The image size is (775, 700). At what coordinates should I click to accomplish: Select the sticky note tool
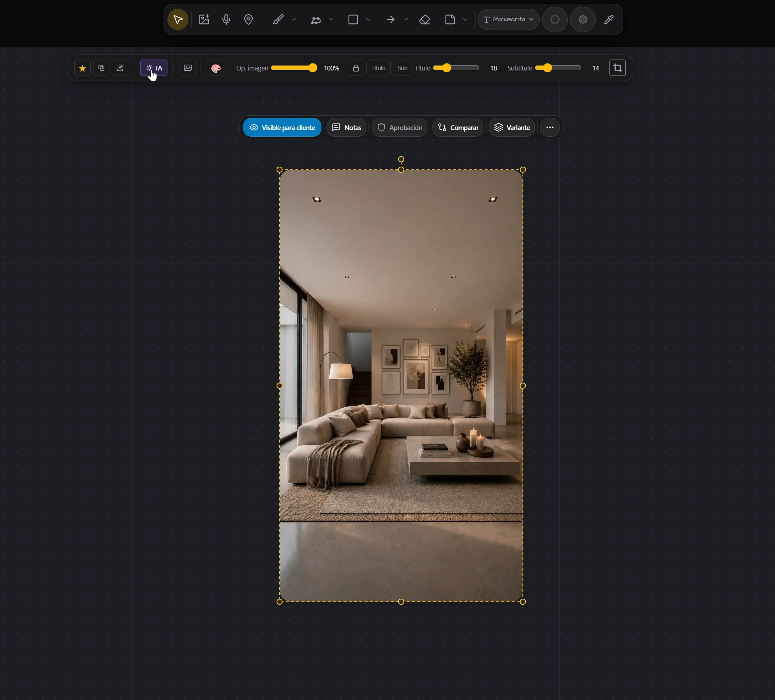(450, 19)
